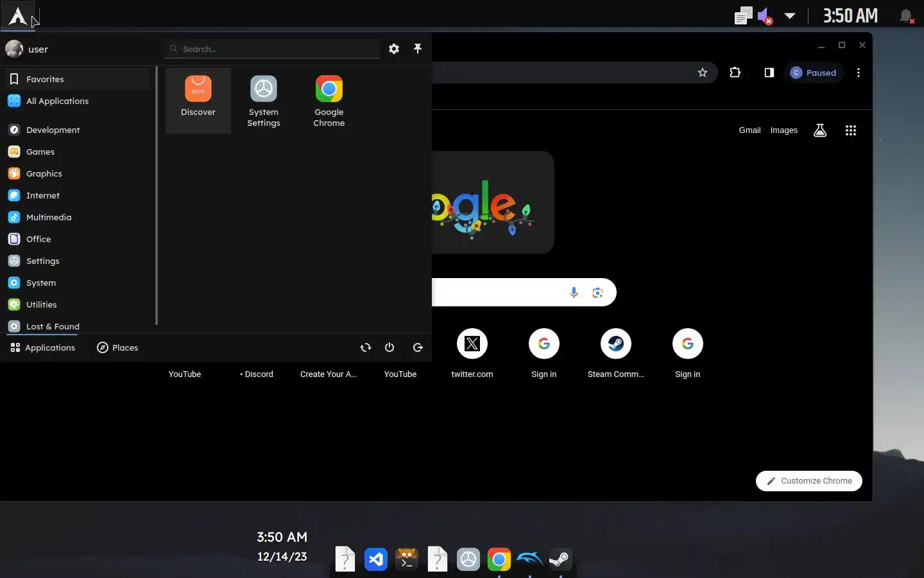
Task: Launch Google Chrome from the favorites grid
Action: pyautogui.click(x=329, y=100)
